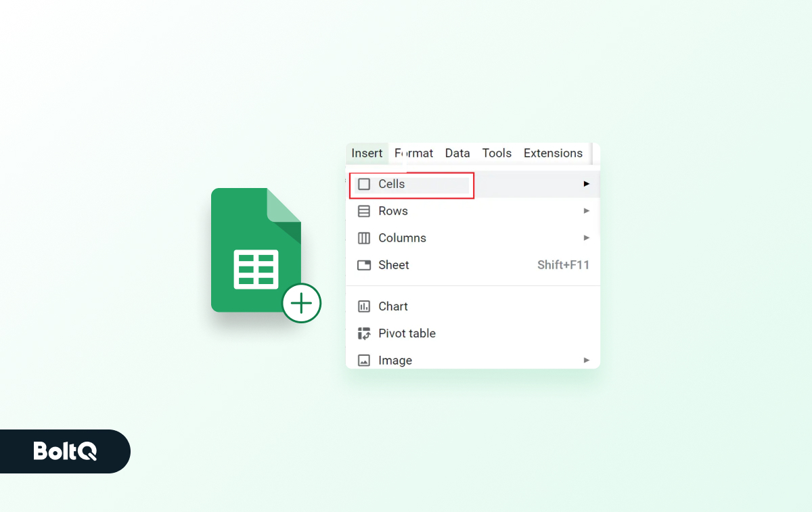Click the Pivot table icon
The width and height of the screenshot is (812, 512).
[364, 333]
